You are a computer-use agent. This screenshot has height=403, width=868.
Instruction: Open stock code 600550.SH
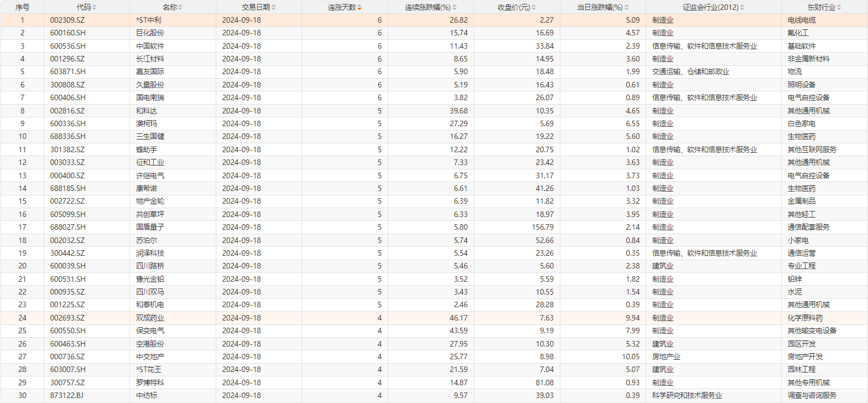pos(68,330)
